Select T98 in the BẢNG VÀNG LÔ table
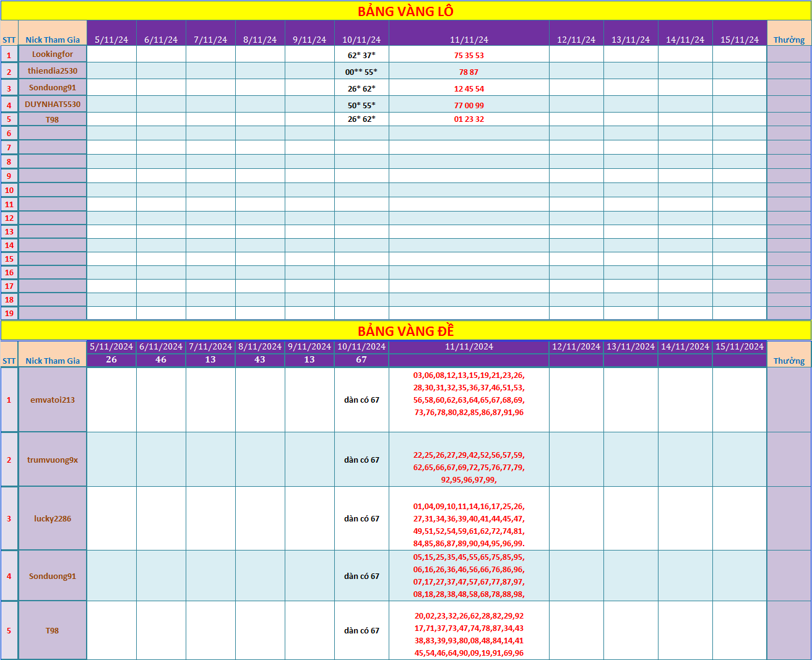The height and width of the screenshot is (660, 812). pos(53,119)
